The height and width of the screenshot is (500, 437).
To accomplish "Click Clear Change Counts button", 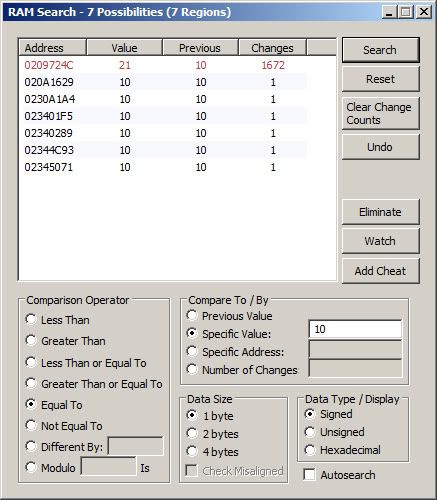I will pyautogui.click(x=380, y=114).
